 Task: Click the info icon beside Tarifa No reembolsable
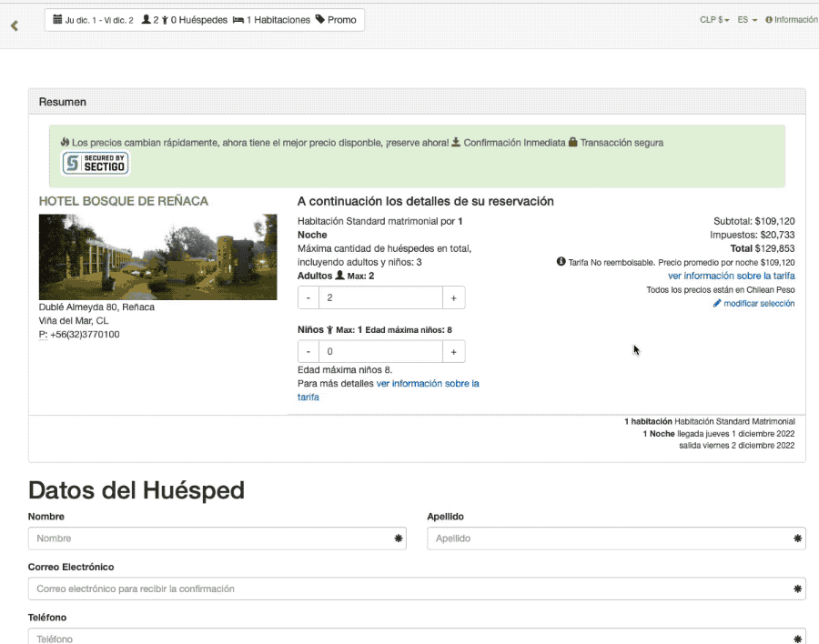click(x=561, y=262)
